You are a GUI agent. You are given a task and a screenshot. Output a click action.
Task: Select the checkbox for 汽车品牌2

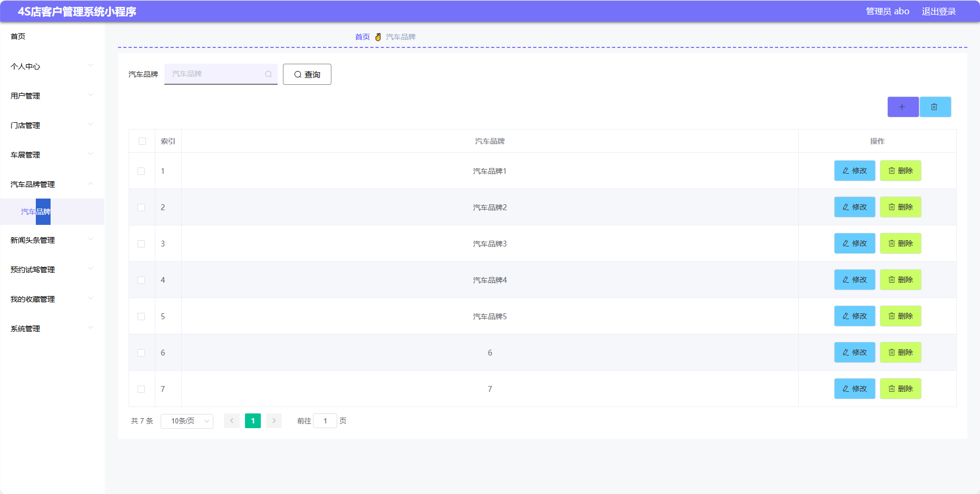click(x=141, y=208)
